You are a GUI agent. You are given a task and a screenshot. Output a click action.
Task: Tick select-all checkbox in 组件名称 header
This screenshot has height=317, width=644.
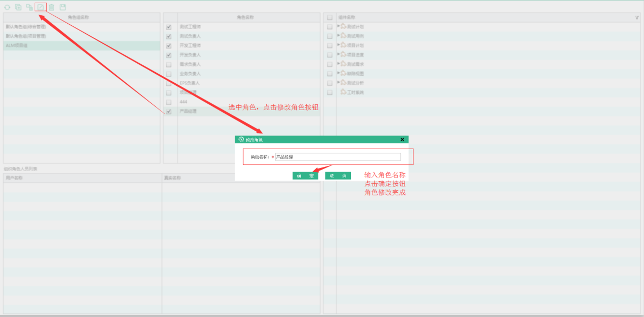[x=329, y=17]
